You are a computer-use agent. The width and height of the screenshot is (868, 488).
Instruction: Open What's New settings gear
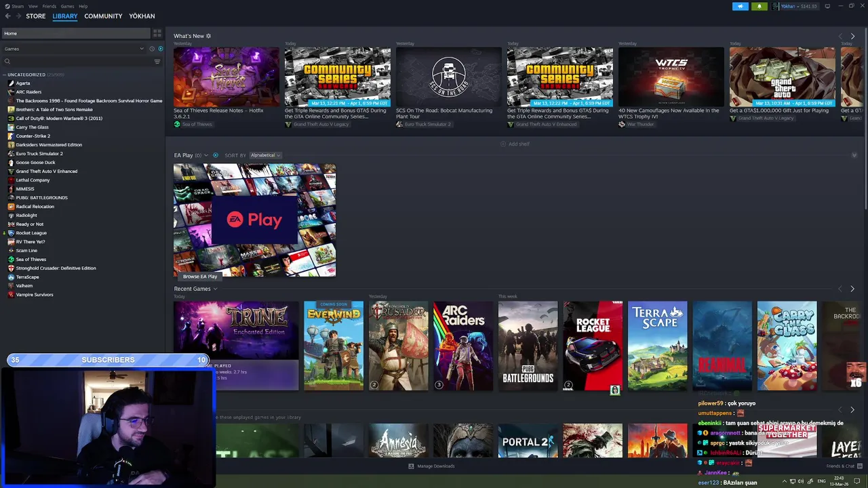(208, 36)
